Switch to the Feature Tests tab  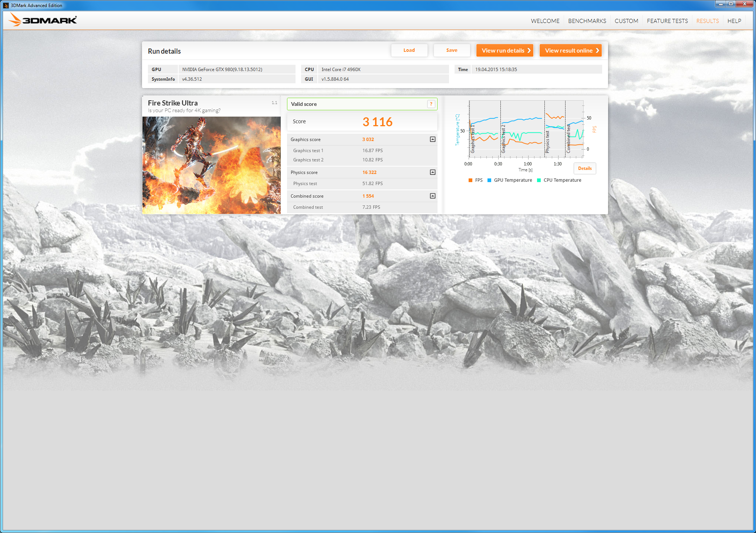coord(667,21)
